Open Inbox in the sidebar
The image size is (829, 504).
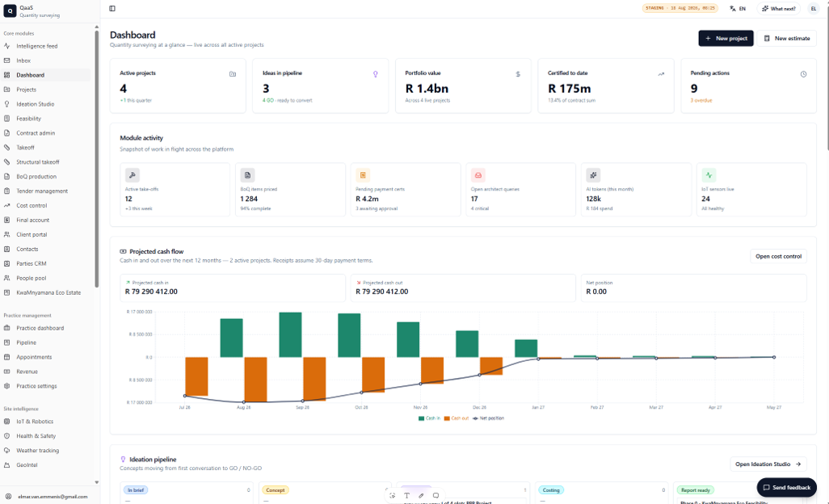pyautogui.click(x=47, y=61)
